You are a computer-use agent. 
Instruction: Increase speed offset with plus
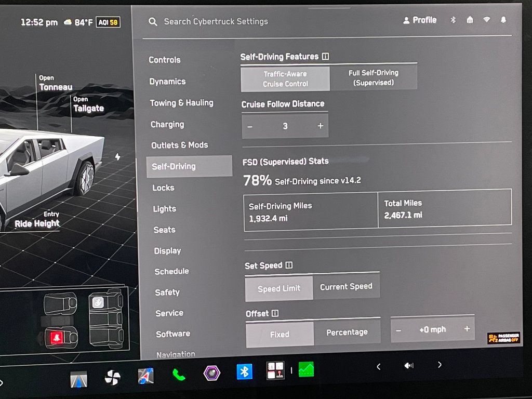467,328
